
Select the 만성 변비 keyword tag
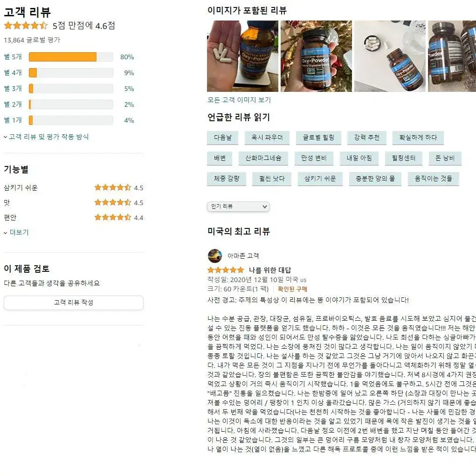click(314, 158)
